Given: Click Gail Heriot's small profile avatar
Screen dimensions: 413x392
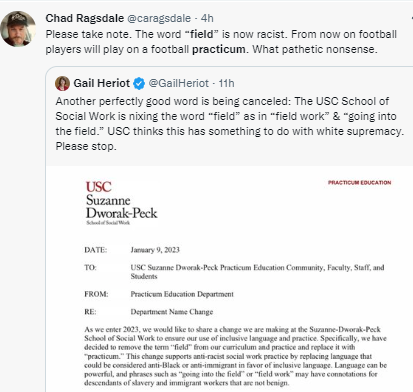Looking at the screenshot, I should point(62,83).
